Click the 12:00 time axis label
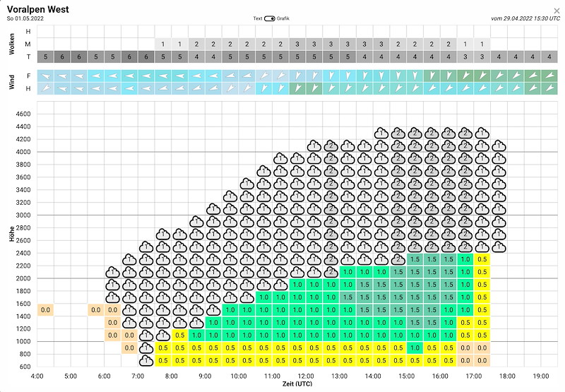565x392 pixels. point(306,376)
